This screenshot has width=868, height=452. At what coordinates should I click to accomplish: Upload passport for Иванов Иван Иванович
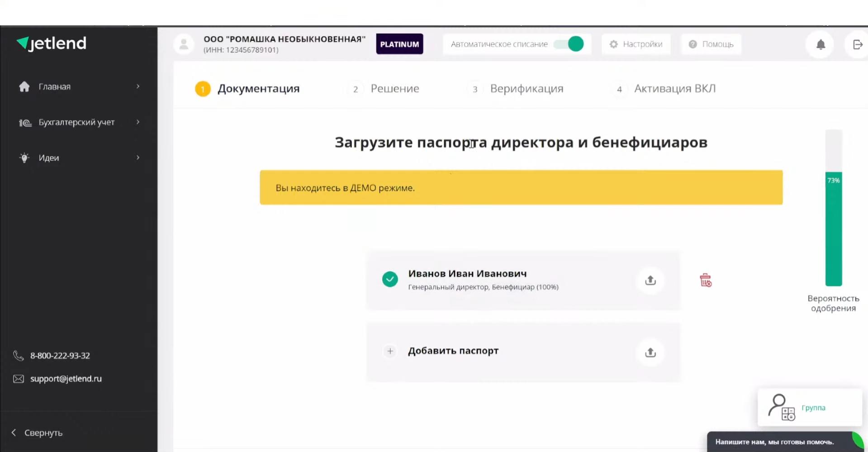pyautogui.click(x=650, y=281)
